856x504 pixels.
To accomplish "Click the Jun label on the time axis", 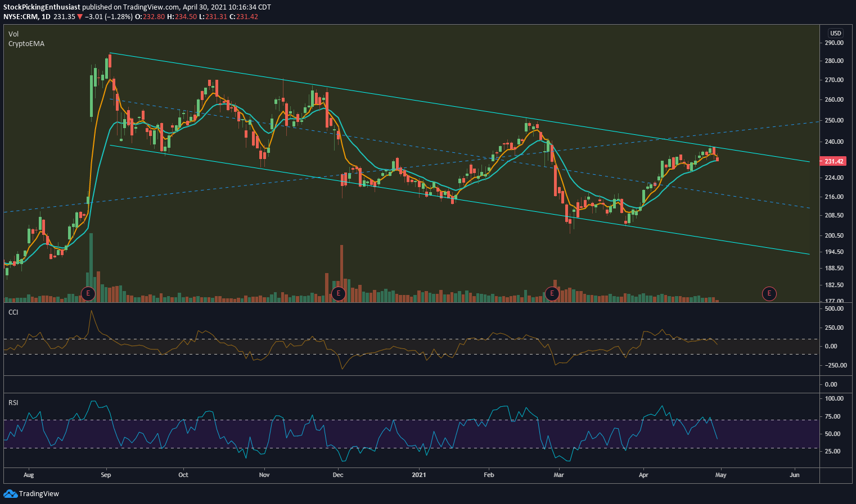I will tap(795, 475).
